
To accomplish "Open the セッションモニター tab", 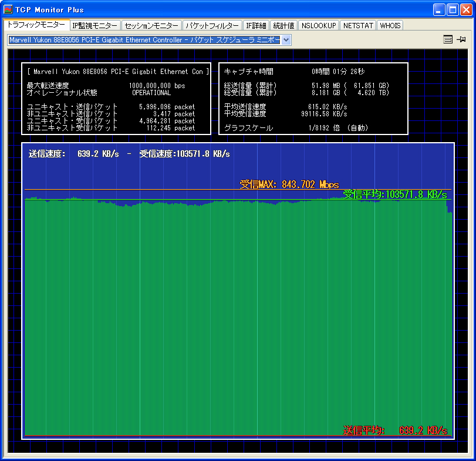I will point(151,26).
